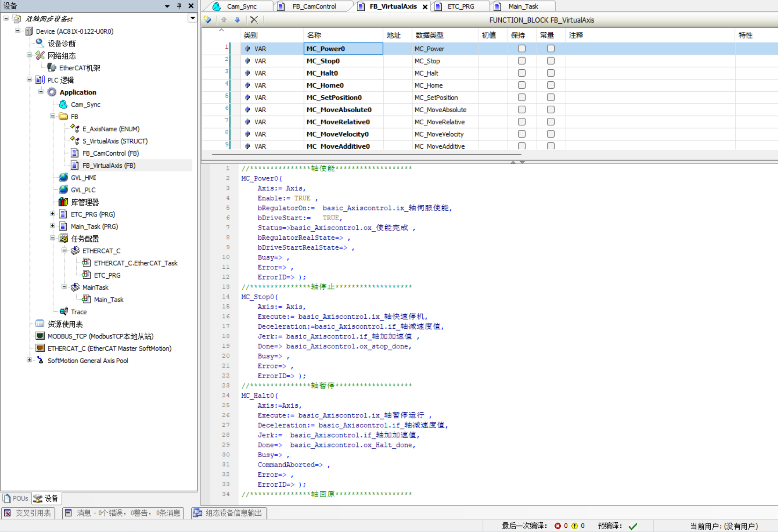
Task: Collapse the 网络组态 tree node
Action: pos(29,55)
